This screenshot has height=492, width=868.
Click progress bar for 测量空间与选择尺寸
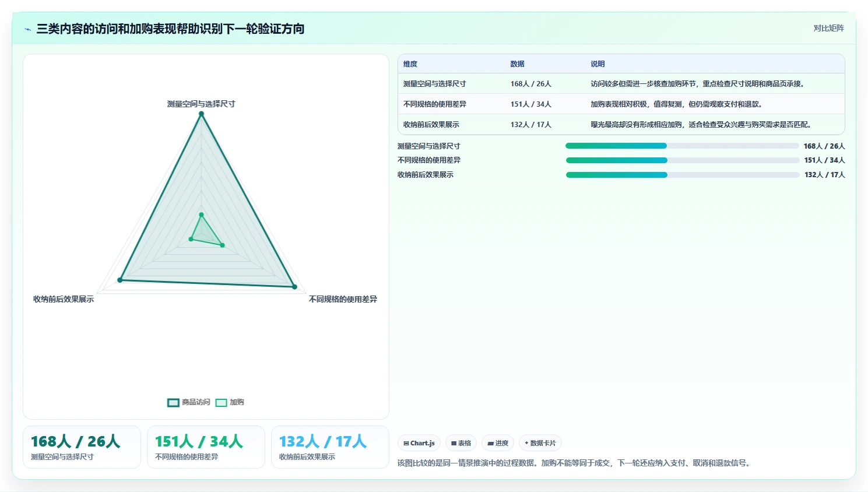[682, 146]
